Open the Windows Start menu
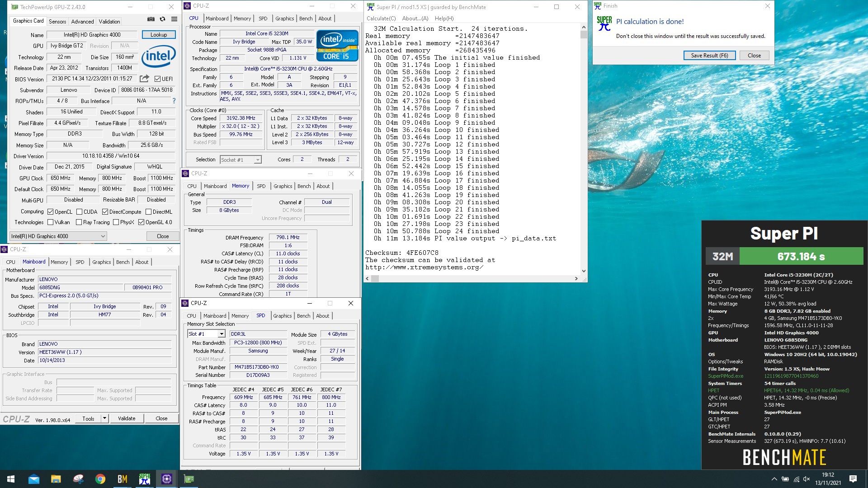The image size is (868, 488). click(x=11, y=479)
